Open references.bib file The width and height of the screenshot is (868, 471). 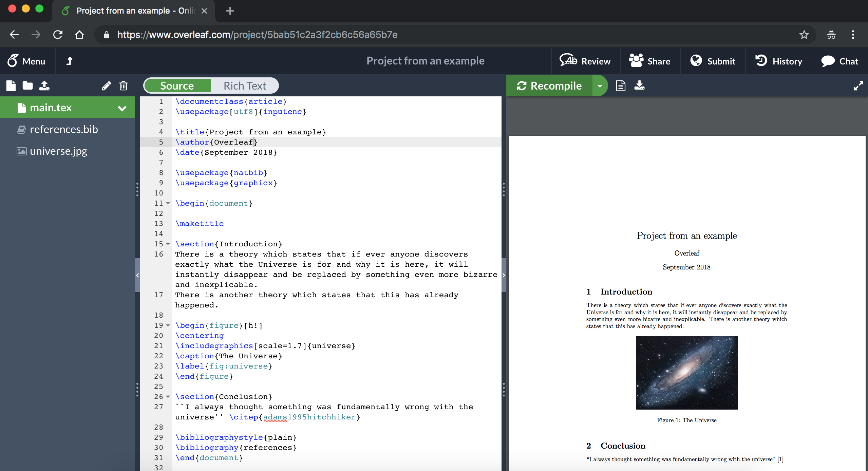coord(63,129)
